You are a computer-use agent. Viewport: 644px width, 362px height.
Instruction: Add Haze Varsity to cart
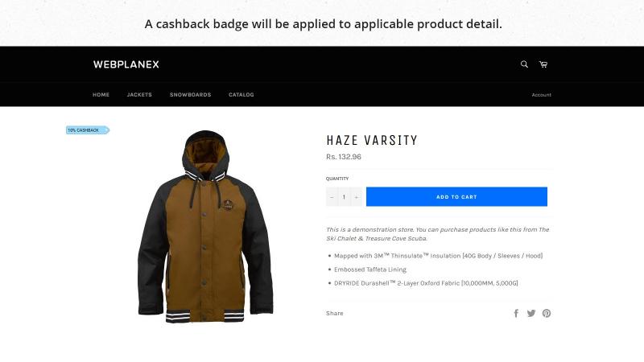[456, 196]
